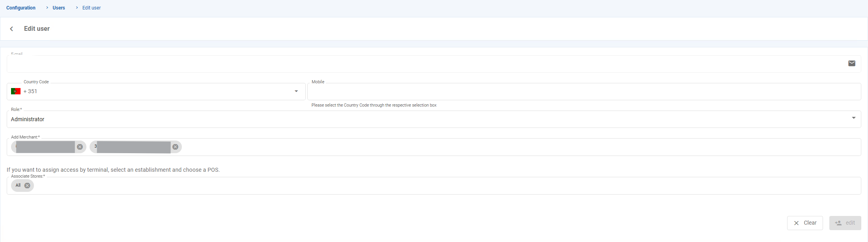Image resolution: width=868 pixels, height=242 pixels.
Task: Click empty area of Associate Stores field
Action: (x=434, y=186)
